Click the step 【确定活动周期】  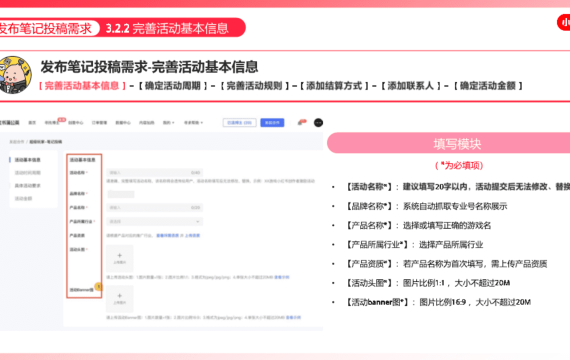coord(173,86)
